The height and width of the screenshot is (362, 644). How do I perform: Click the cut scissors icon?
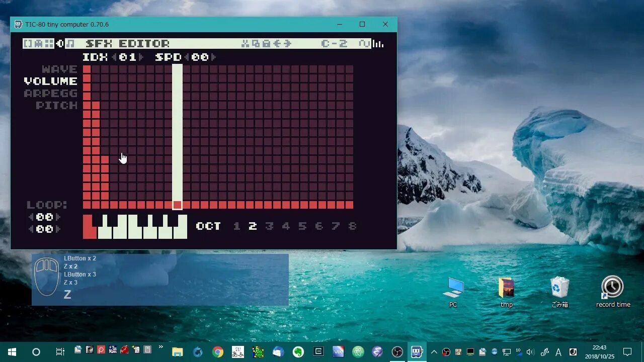[245, 44]
